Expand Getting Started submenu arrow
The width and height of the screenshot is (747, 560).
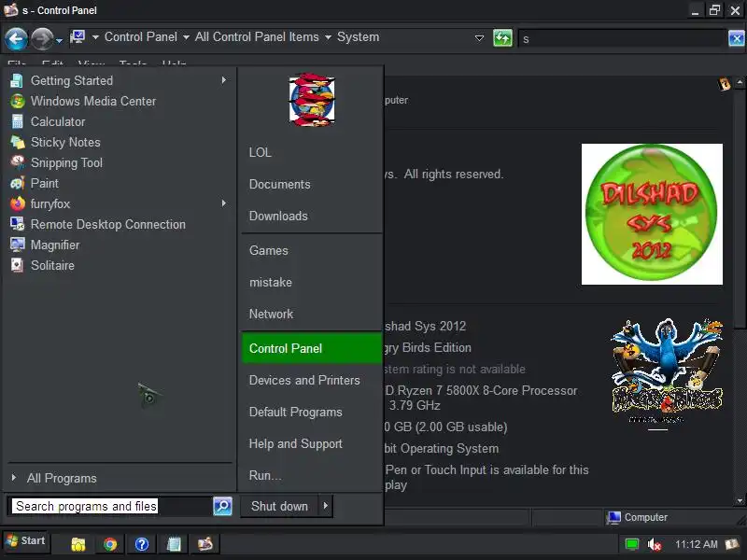tap(223, 80)
